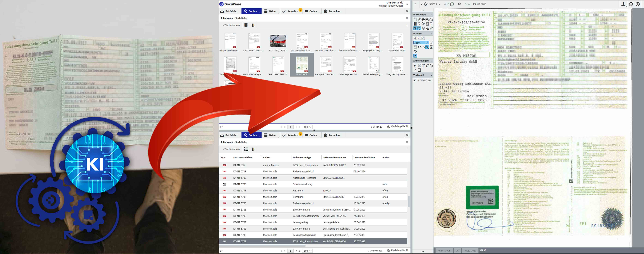Screen dimensions: 644x254
Task: Select the Schadensmeldung row
Action: (x=313, y=184)
